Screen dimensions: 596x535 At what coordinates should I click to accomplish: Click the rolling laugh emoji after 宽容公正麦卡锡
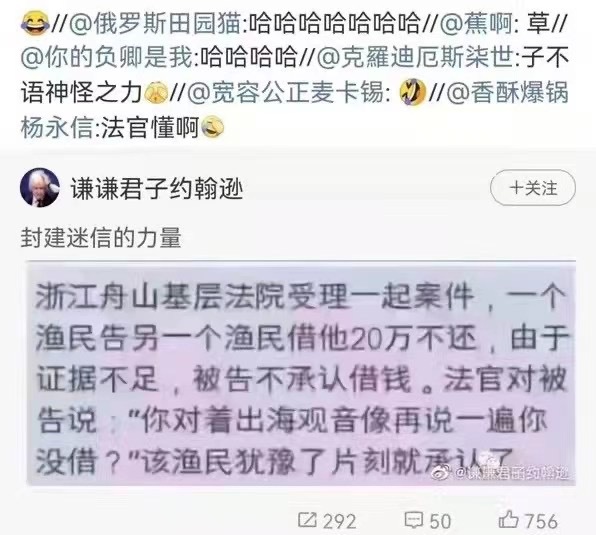413,92
